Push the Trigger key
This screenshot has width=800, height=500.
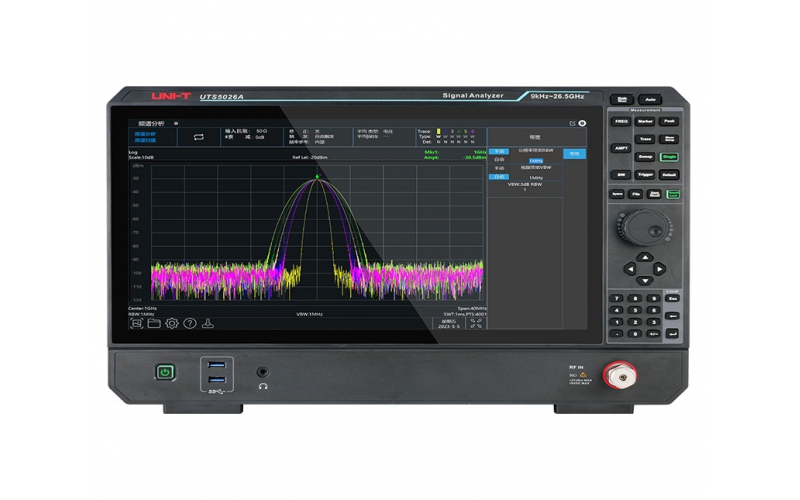click(645, 175)
